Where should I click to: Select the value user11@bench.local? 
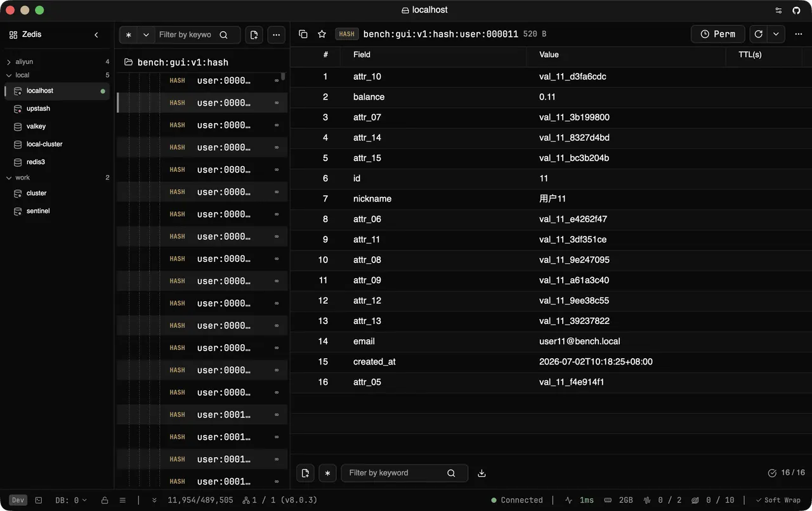580,341
